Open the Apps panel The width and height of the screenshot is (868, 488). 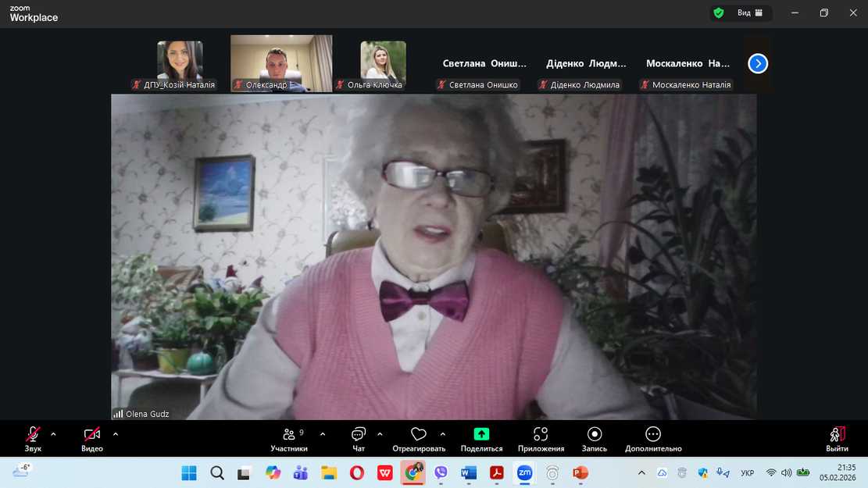pyautogui.click(x=541, y=436)
